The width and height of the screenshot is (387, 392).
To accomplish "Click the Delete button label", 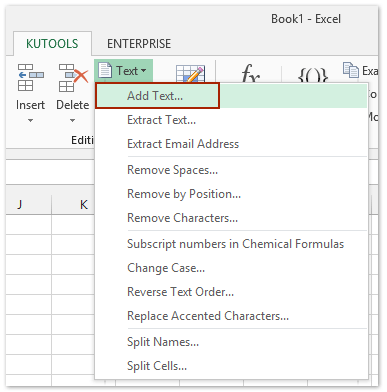I will [73, 105].
